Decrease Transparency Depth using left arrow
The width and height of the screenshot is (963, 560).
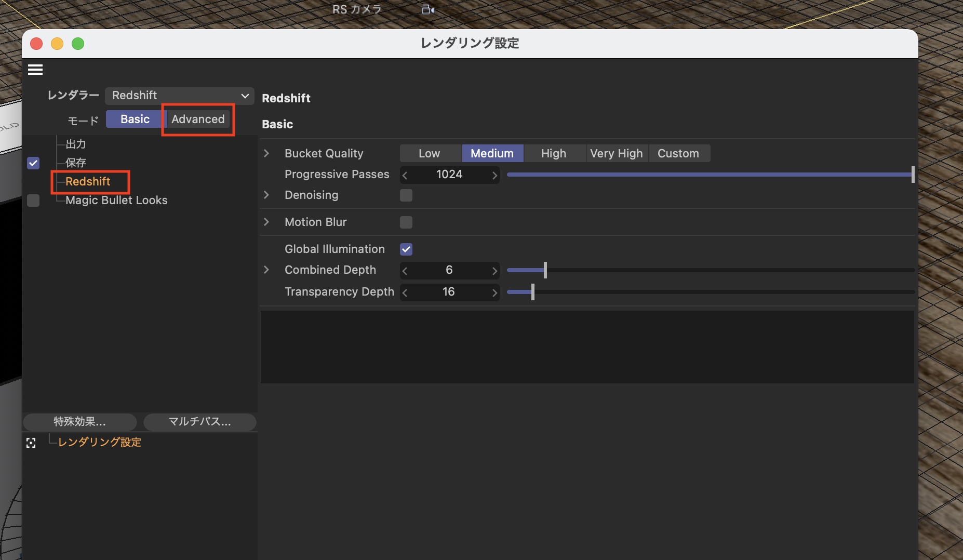(405, 292)
